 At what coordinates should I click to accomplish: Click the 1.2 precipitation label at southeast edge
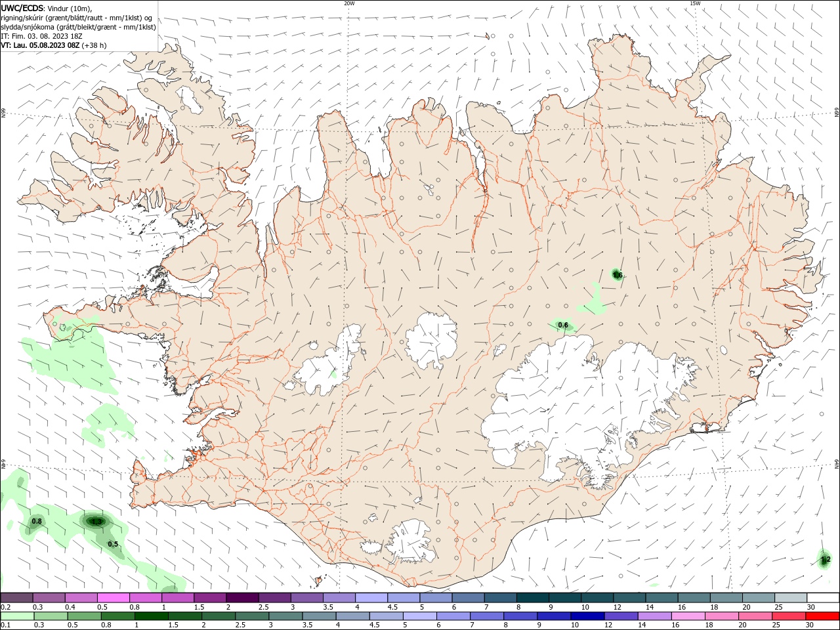(x=826, y=560)
